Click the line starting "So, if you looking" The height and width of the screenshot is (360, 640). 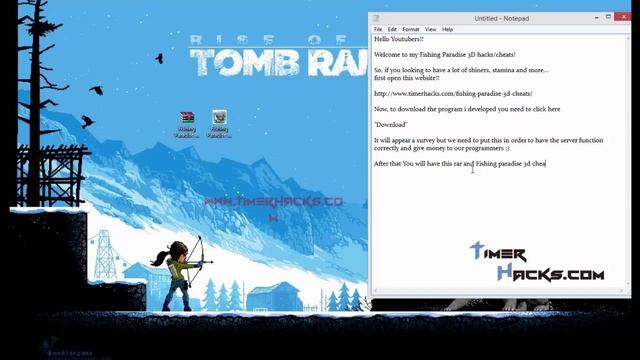(x=461, y=70)
